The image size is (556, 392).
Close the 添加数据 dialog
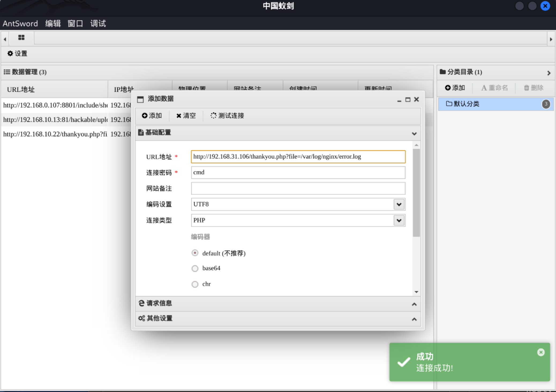416,99
